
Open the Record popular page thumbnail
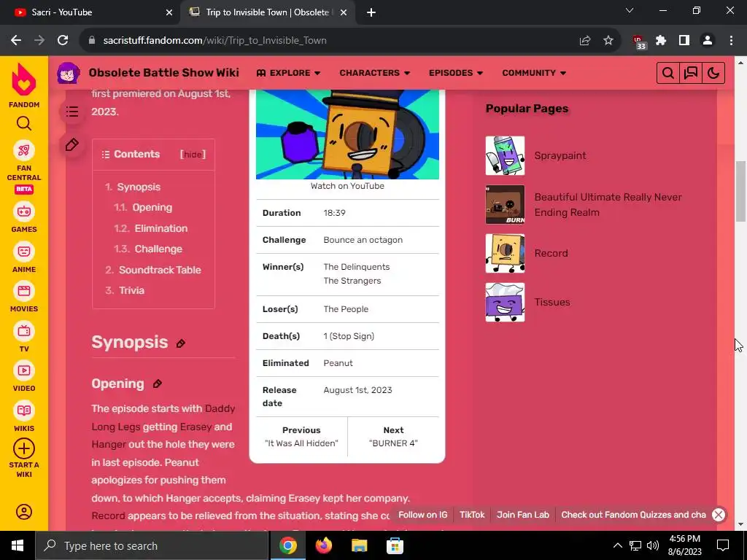point(505,253)
